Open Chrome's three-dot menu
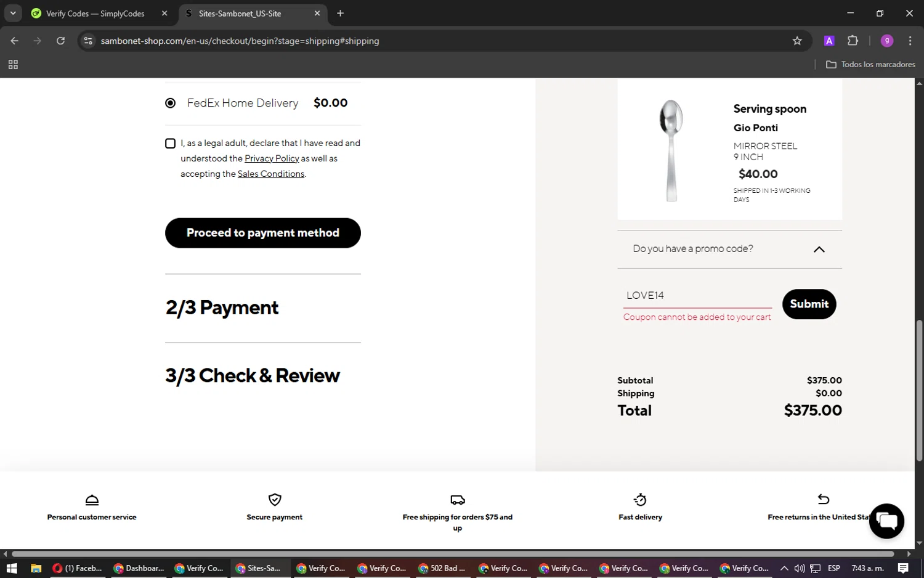Viewport: 924px width, 578px height. point(910,41)
